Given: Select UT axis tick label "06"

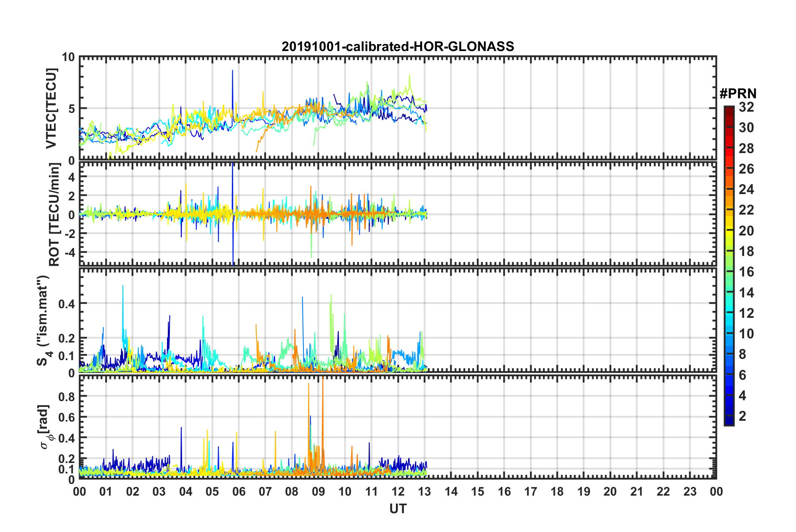Looking at the screenshot, I should click(x=239, y=491).
